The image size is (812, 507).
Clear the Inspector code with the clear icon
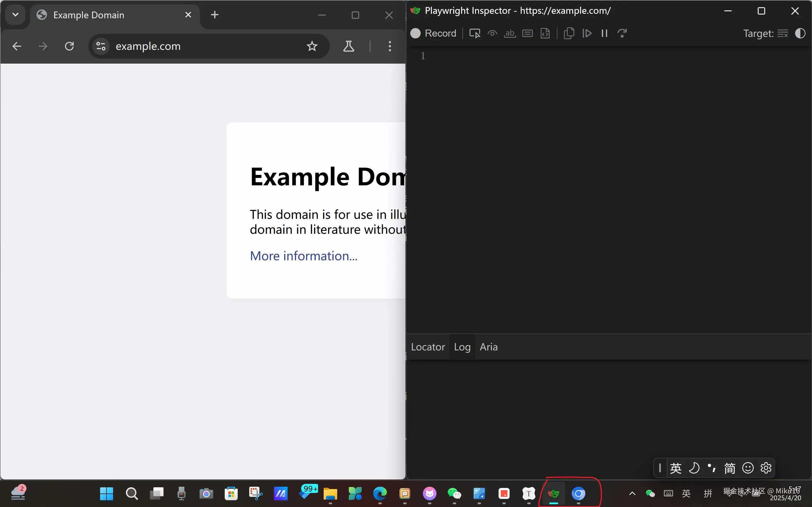[x=782, y=33]
